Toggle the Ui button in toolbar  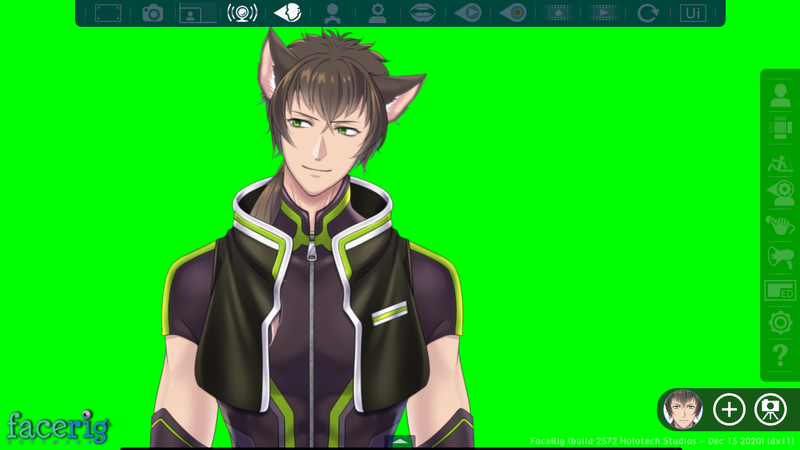tap(693, 13)
